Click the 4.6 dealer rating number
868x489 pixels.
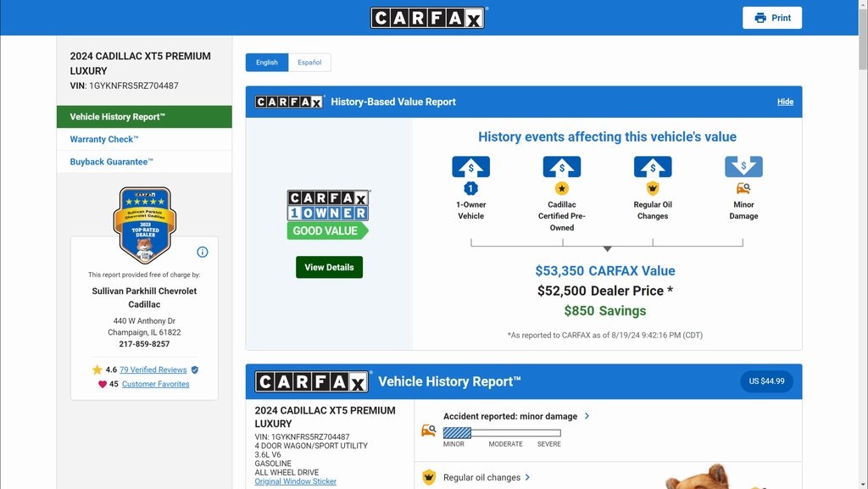[x=111, y=370]
